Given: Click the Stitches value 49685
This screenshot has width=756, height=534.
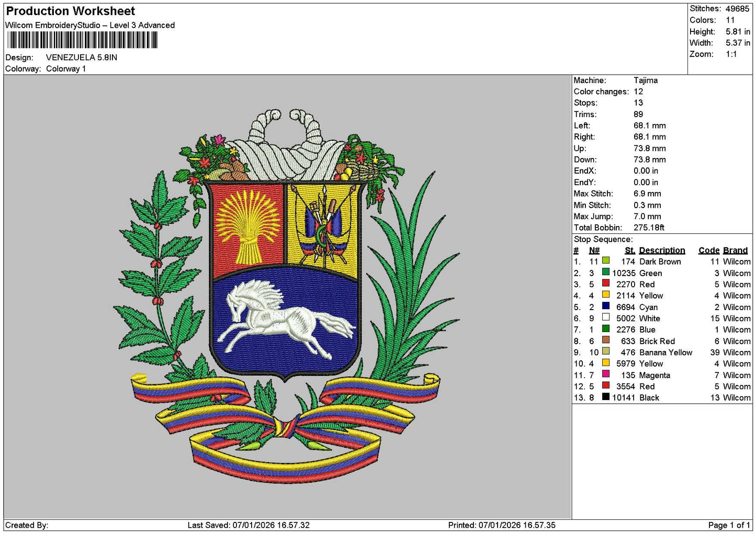Looking at the screenshot, I should tap(738, 9).
